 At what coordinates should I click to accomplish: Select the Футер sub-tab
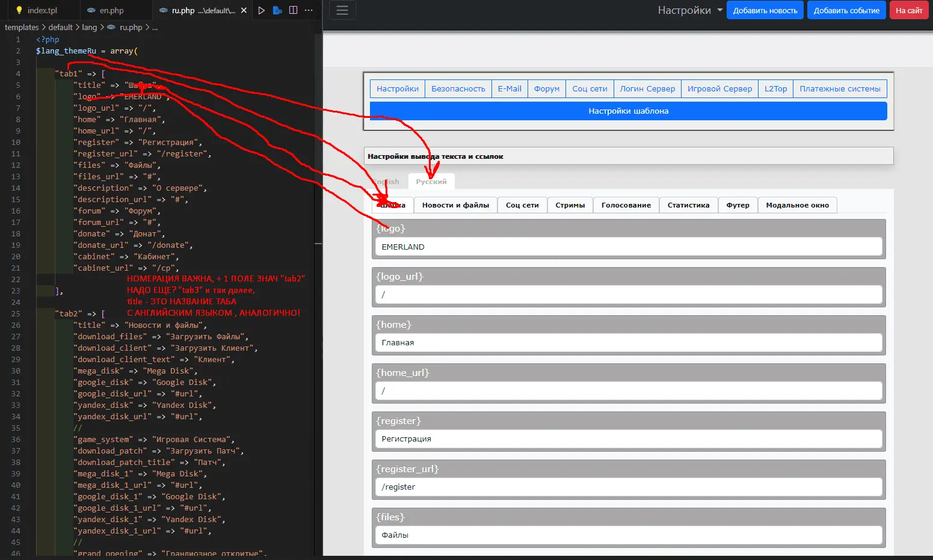coord(737,205)
